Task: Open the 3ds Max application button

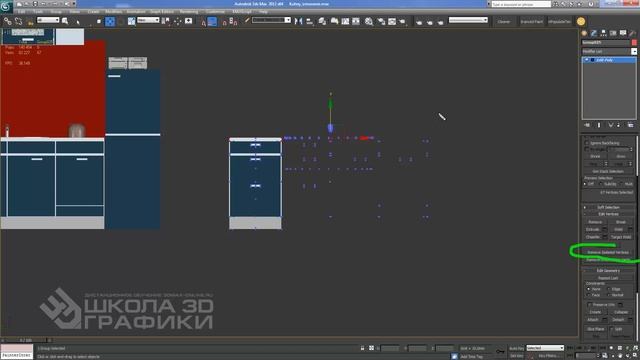Action: (6, 6)
